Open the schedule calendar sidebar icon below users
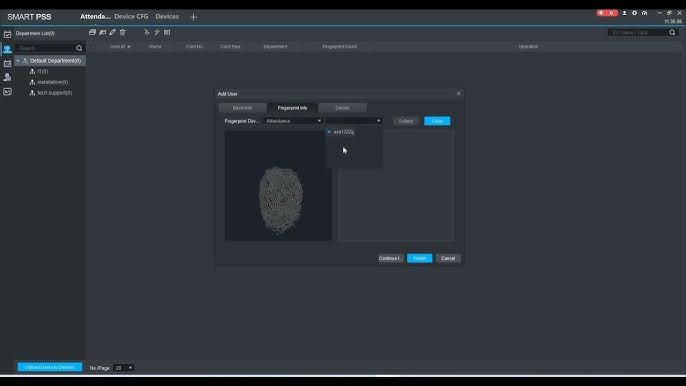Screen dimensions: 686x386 pyautogui.click(x=7, y=63)
